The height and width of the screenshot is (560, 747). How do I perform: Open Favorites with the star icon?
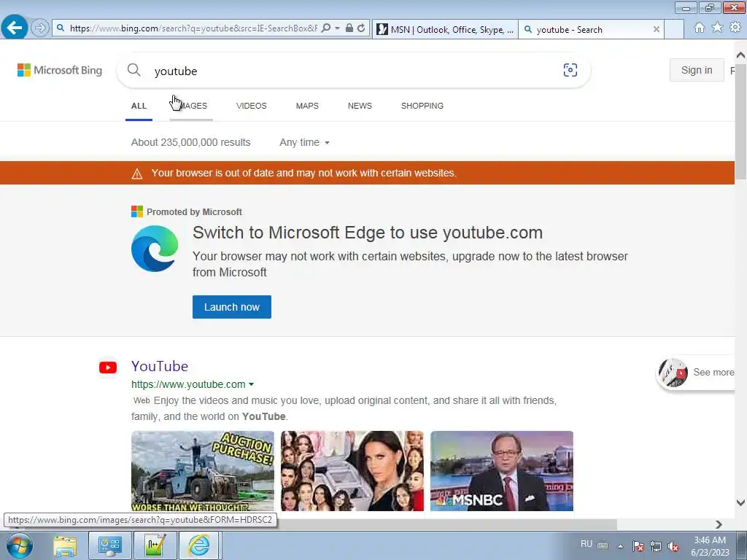[x=717, y=28]
